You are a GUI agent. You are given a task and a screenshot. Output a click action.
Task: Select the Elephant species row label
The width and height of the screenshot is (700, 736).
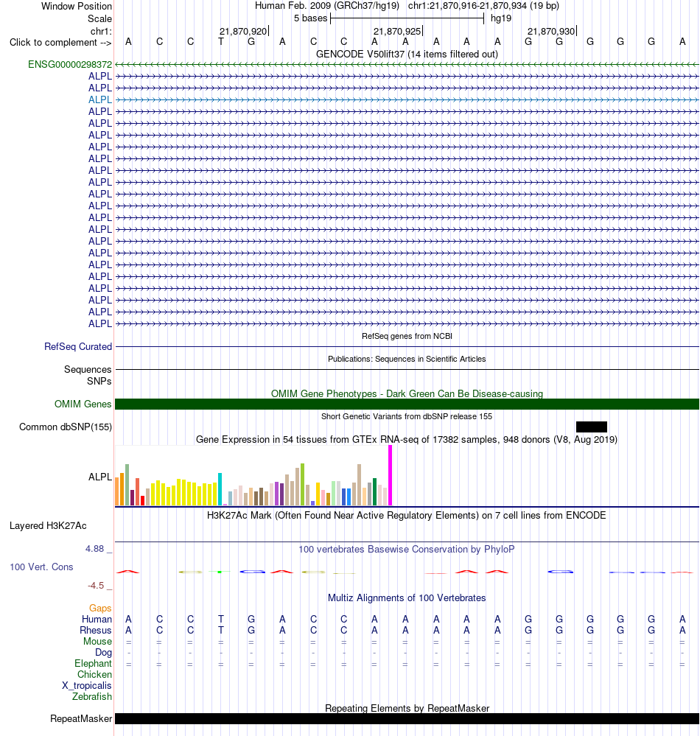[x=93, y=663]
